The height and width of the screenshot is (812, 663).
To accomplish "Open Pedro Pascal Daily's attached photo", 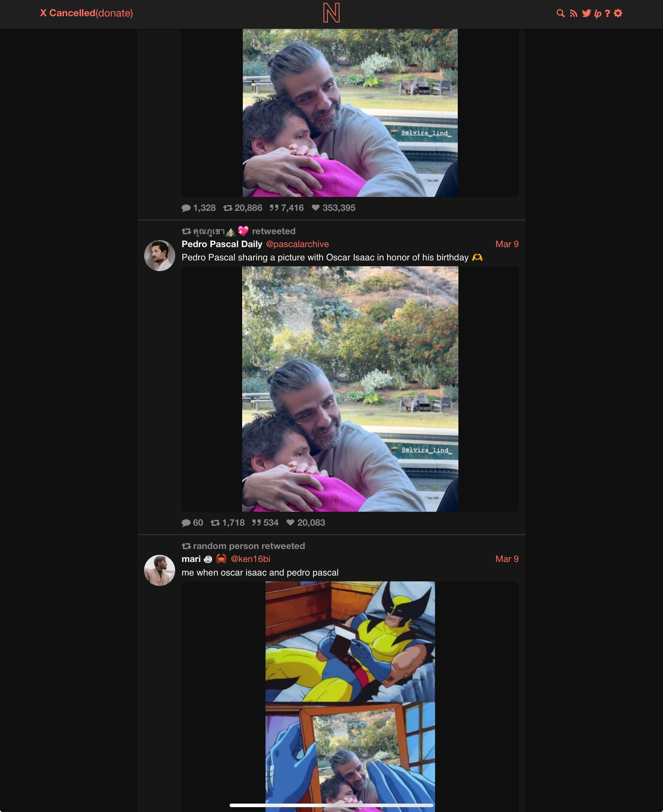I will (x=350, y=389).
